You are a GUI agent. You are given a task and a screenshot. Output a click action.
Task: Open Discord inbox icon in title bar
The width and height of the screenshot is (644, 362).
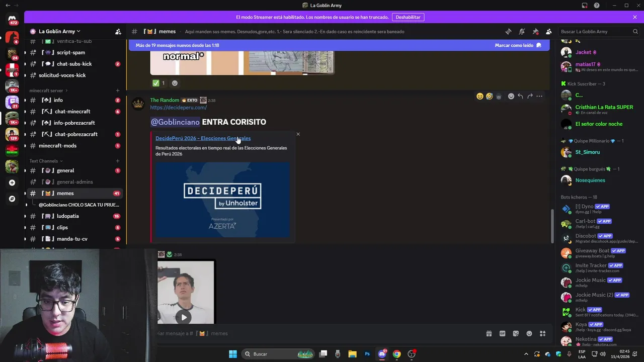pyautogui.click(x=585, y=6)
